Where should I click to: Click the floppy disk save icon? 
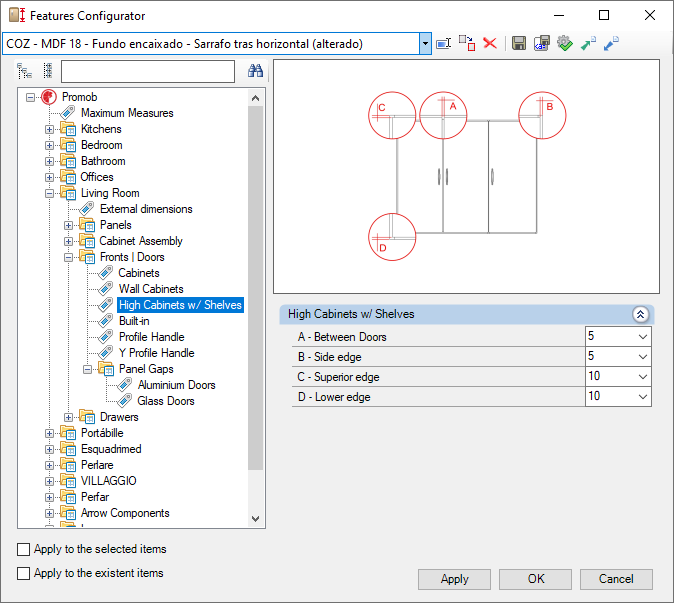point(519,43)
